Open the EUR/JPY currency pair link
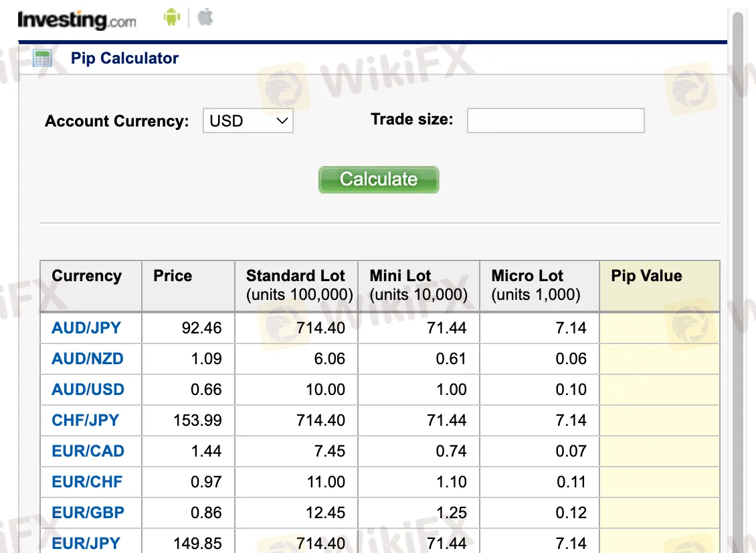 click(85, 542)
